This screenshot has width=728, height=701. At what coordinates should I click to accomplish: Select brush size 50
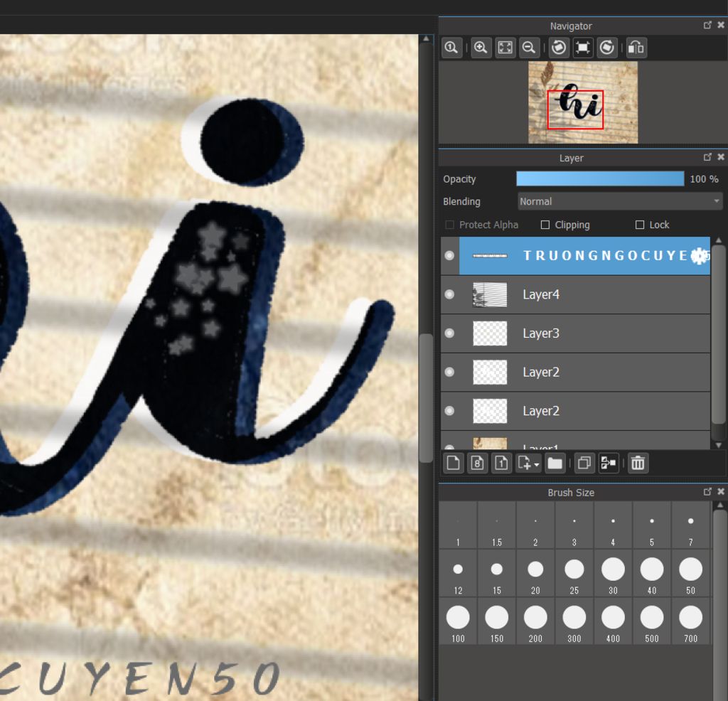691,574
